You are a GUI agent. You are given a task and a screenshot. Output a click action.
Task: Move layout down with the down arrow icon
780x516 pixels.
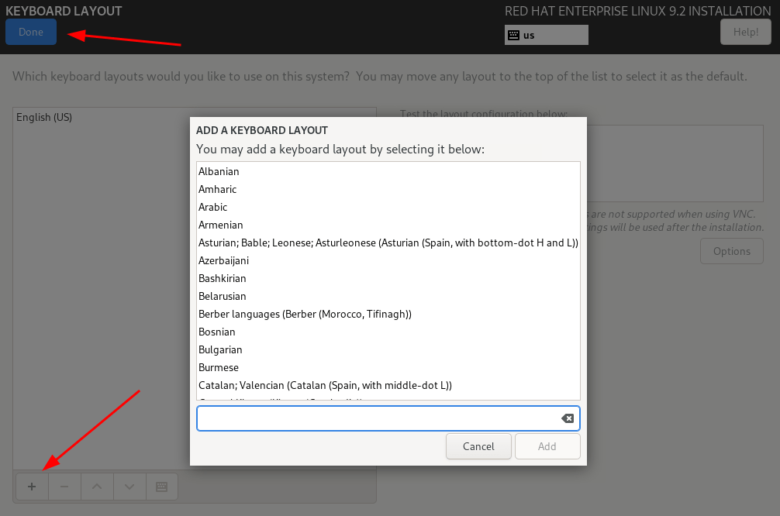(x=129, y=487)
